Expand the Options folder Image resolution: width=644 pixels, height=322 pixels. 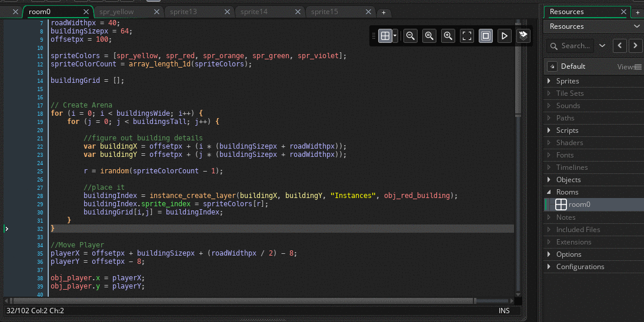coord(549,254)
